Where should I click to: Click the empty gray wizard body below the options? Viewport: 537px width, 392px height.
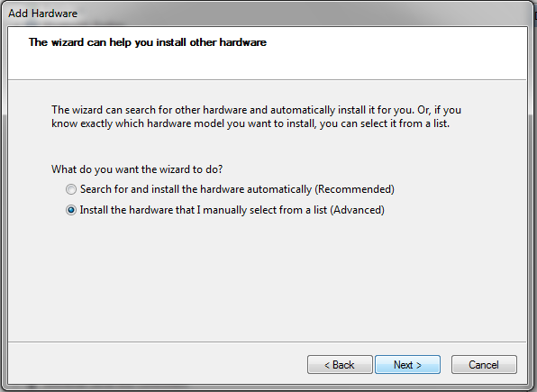tap(267, 278)
